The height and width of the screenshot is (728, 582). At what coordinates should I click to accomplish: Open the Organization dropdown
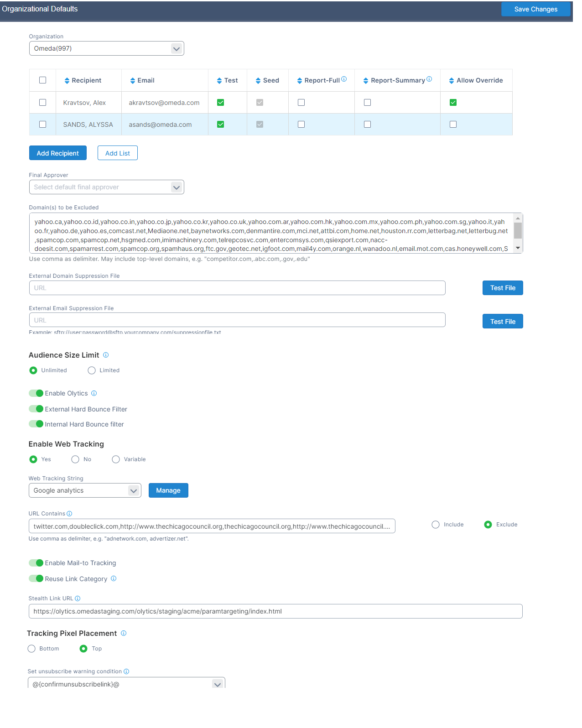click(x=106, y=48)
